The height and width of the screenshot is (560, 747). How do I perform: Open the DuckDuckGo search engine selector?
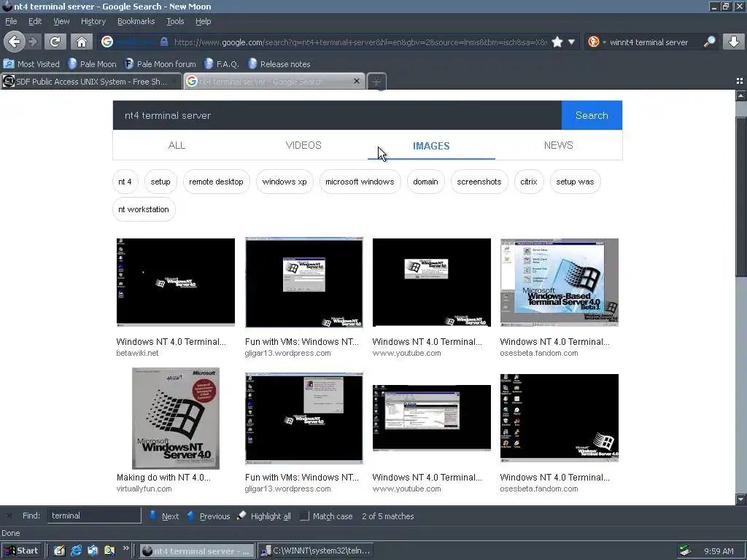[x=596, y=42]
